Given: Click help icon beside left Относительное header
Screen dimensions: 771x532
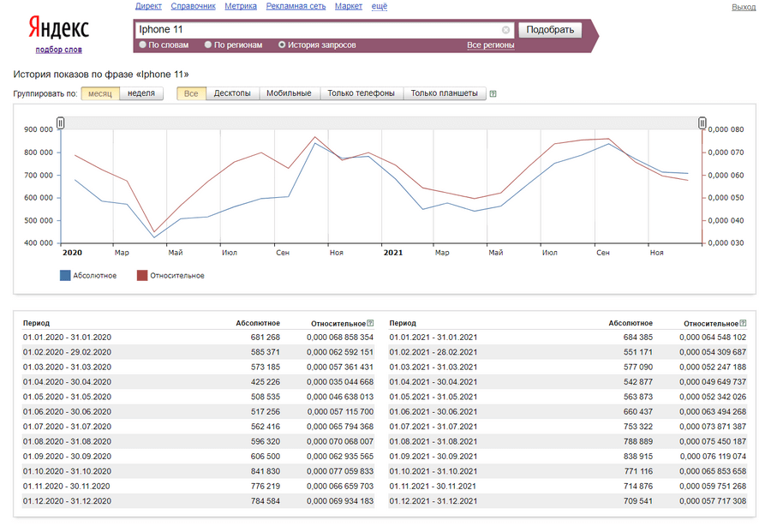Looking at the screenshot, I should [x=370, y=323].
